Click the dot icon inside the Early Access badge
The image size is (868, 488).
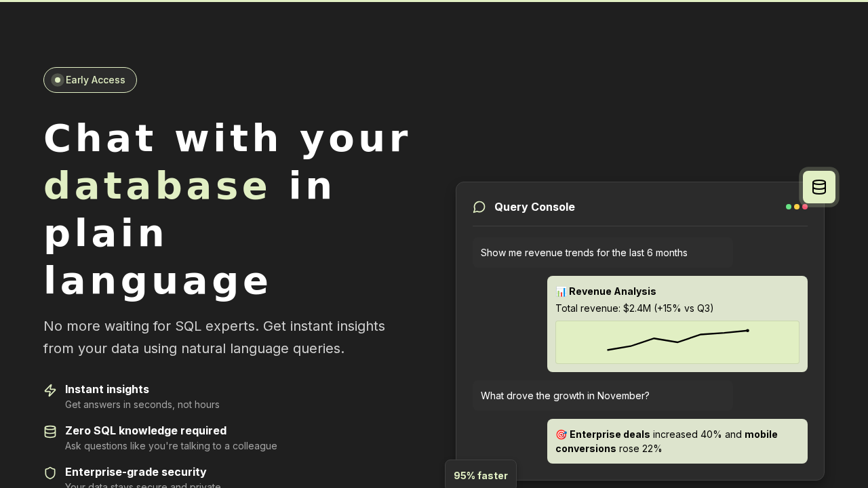pyautogui.click(x=58, y=80)
